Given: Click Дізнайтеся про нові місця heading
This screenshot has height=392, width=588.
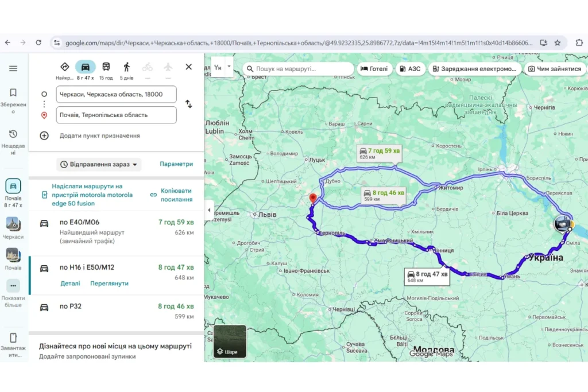Looking at the screenshot, I should [x=115, y=346].
